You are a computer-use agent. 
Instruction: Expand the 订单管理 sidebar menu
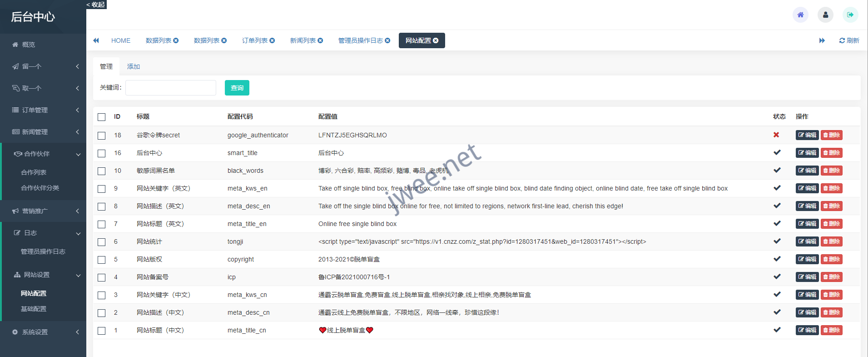[x=43, y=110]
